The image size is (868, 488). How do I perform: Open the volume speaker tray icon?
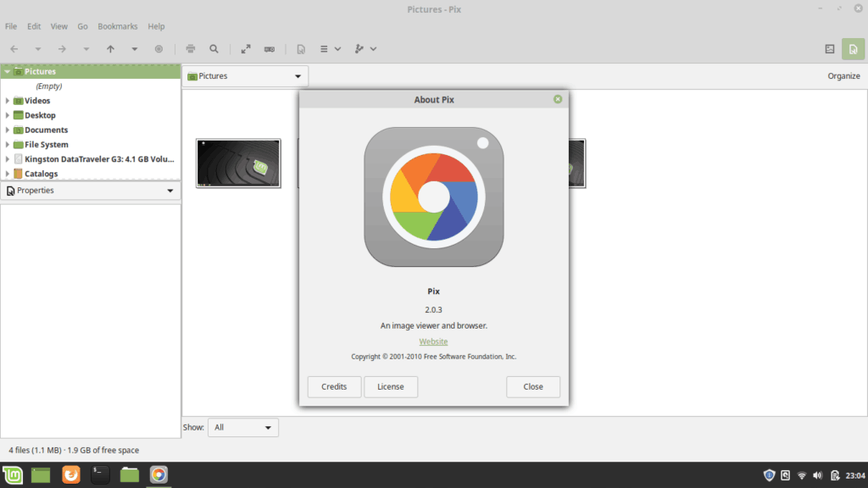(x=818, y=475)
